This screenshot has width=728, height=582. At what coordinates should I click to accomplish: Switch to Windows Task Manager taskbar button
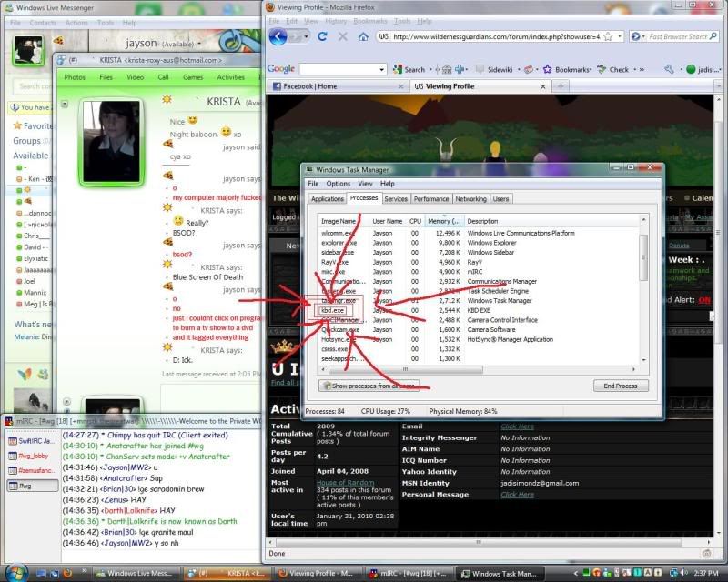500,574
